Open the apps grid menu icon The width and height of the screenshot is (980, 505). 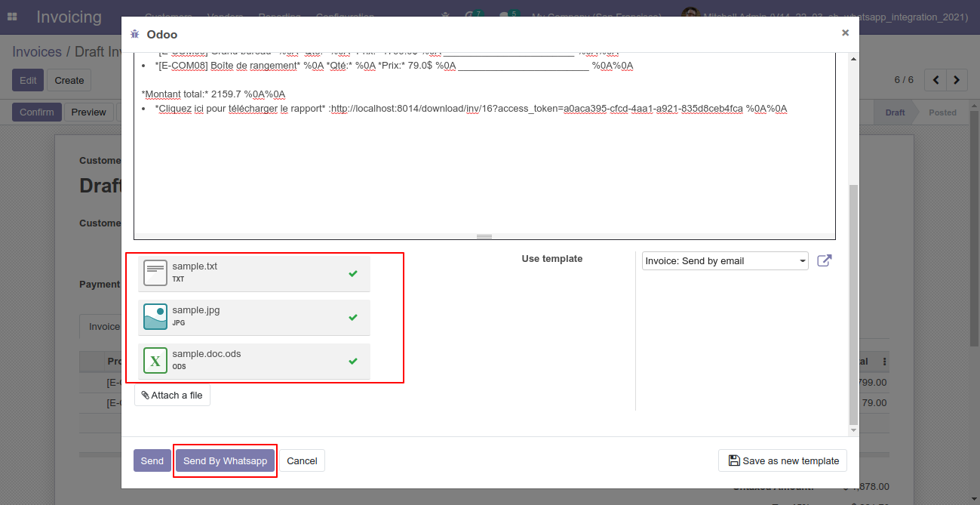[12, 17]
